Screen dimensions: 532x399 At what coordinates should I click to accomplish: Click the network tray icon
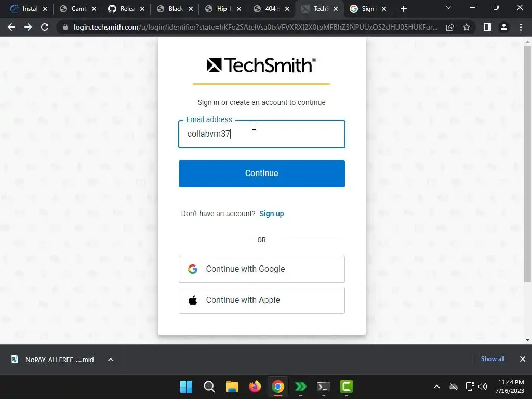(x=470, y=387)
